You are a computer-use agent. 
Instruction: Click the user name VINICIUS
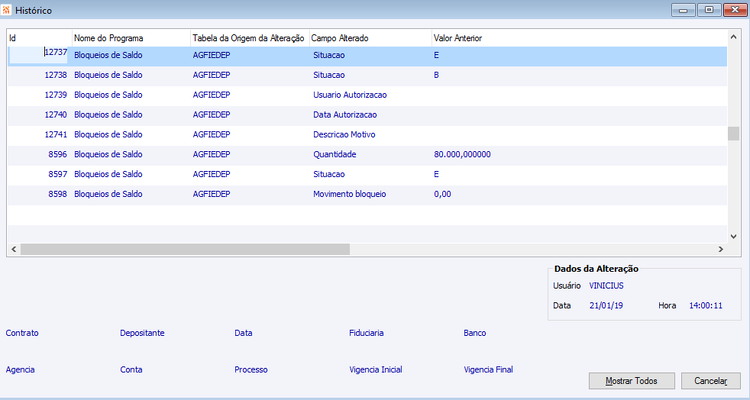(606, 286)
